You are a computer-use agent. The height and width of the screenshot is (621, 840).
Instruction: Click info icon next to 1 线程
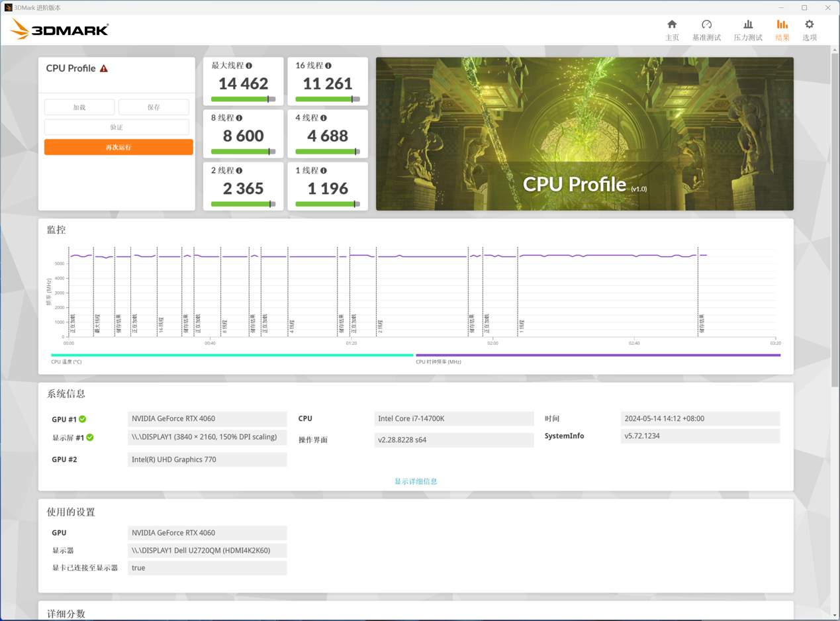coord(324,171)
